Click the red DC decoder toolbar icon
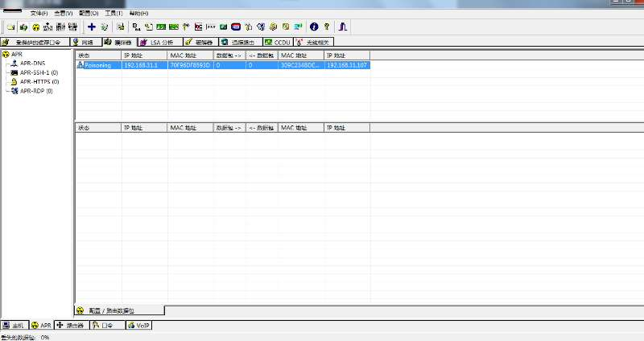644x341 pixels. [x=198, y=27]
